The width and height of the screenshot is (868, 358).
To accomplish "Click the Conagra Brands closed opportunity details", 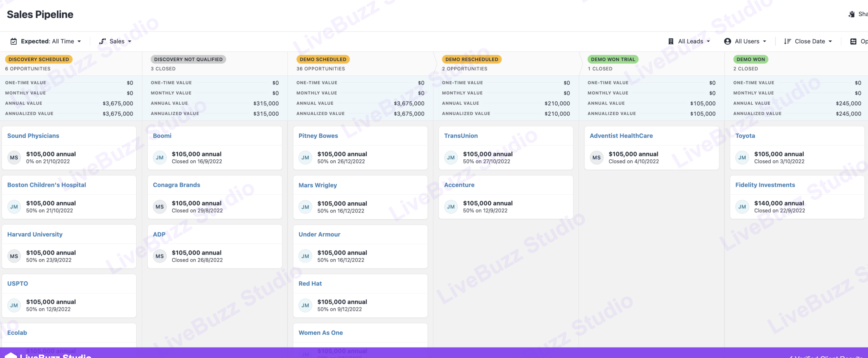I will [197, 207].
